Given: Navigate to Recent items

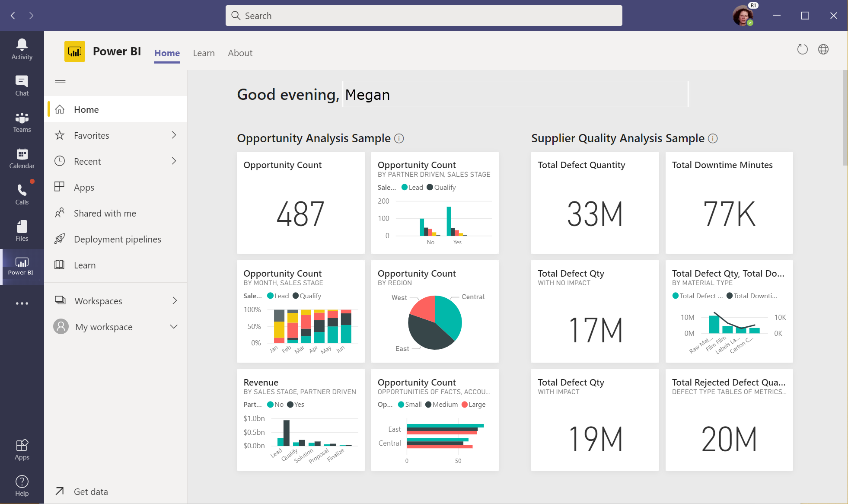Looking at the screenshot, I should coord(87,161).
